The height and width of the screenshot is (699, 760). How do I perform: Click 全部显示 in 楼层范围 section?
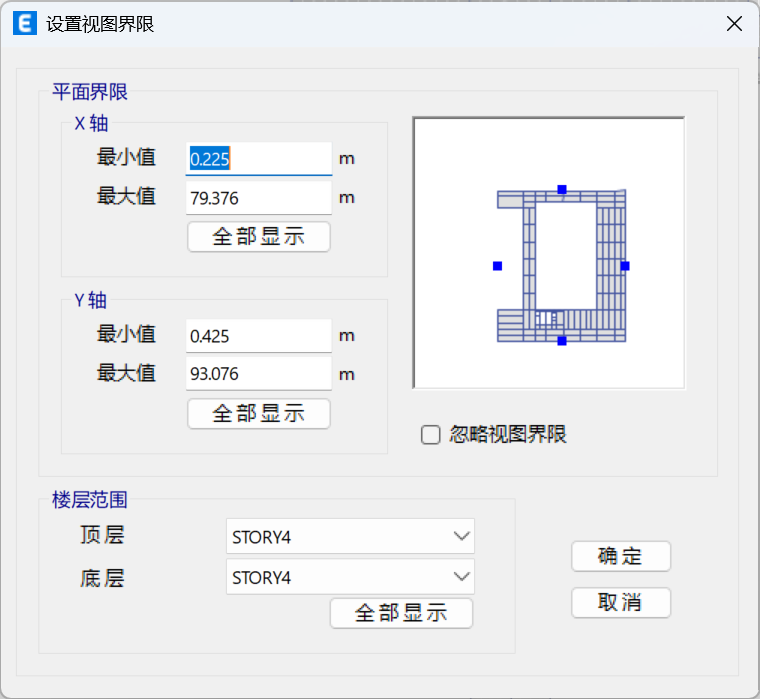click(401, 614)
